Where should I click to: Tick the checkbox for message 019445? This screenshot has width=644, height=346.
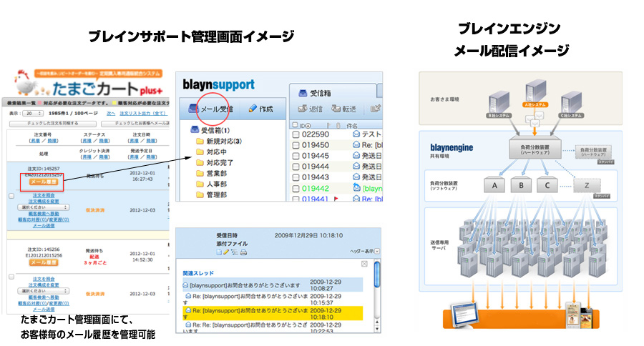296,156
